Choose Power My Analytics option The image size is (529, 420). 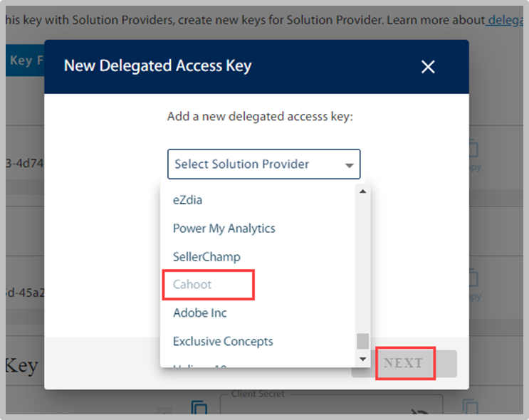click(x=224, y=229)
